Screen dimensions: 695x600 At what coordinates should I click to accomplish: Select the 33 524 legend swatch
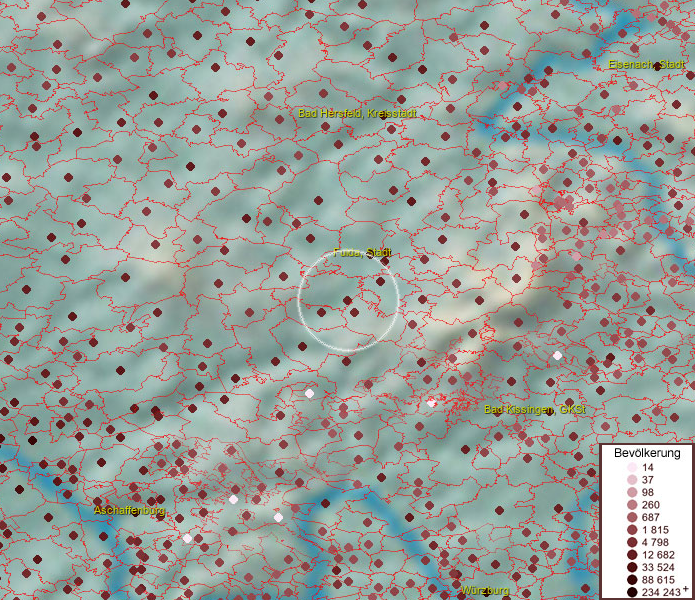632,567
